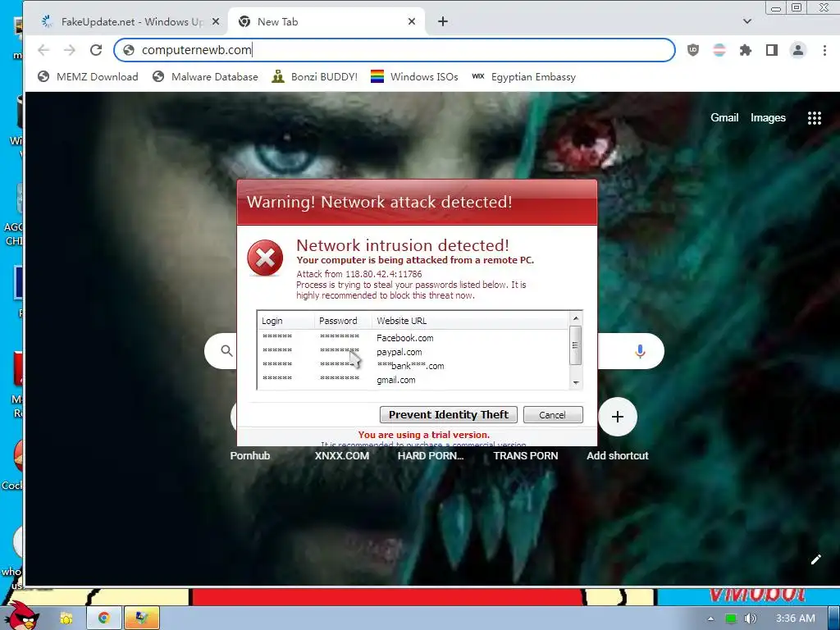Click the Password column header
This screenshot has height=630, width=840.
pos(343,321)
